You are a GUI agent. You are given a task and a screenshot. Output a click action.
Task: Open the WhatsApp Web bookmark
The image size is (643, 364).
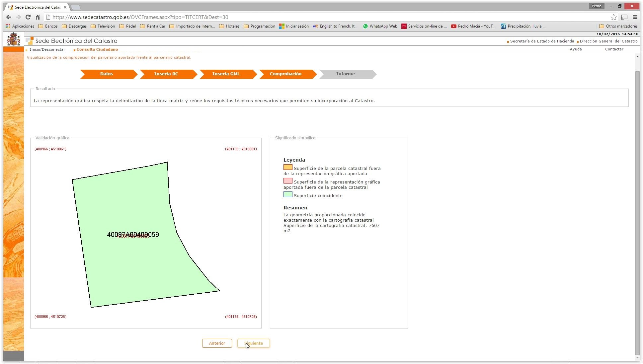[x=380, y=26]
